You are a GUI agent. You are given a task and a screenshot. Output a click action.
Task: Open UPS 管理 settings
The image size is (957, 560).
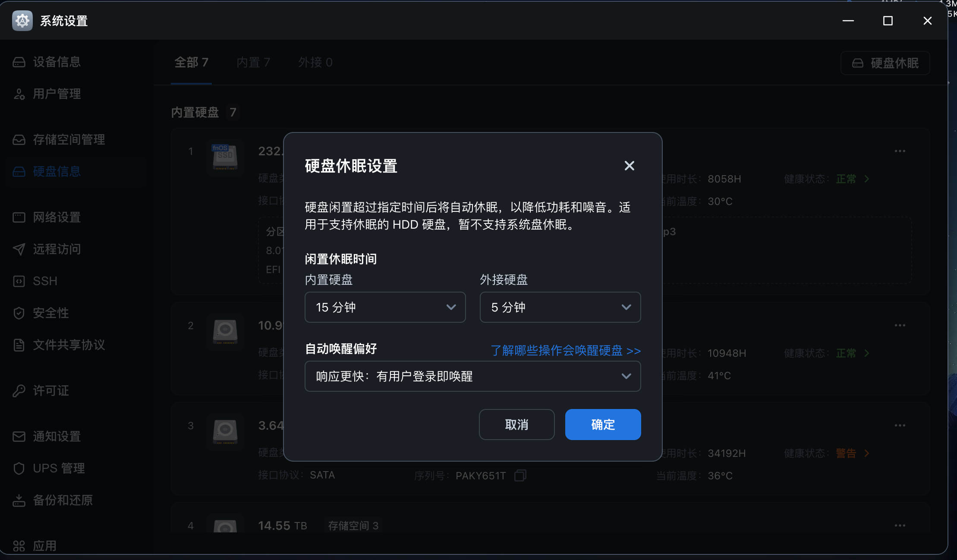point(59,468)
